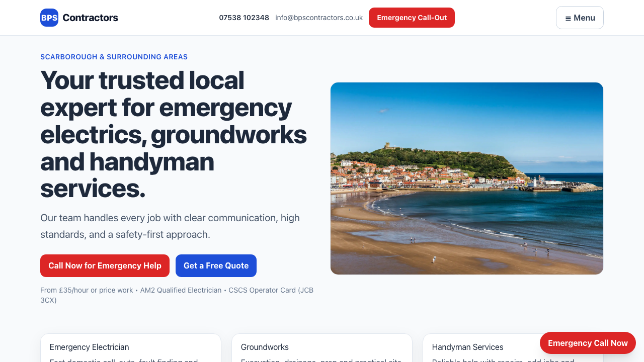Email info@bpscontractors.co.uk
The image size is (644, 362).
click(318, 17)
